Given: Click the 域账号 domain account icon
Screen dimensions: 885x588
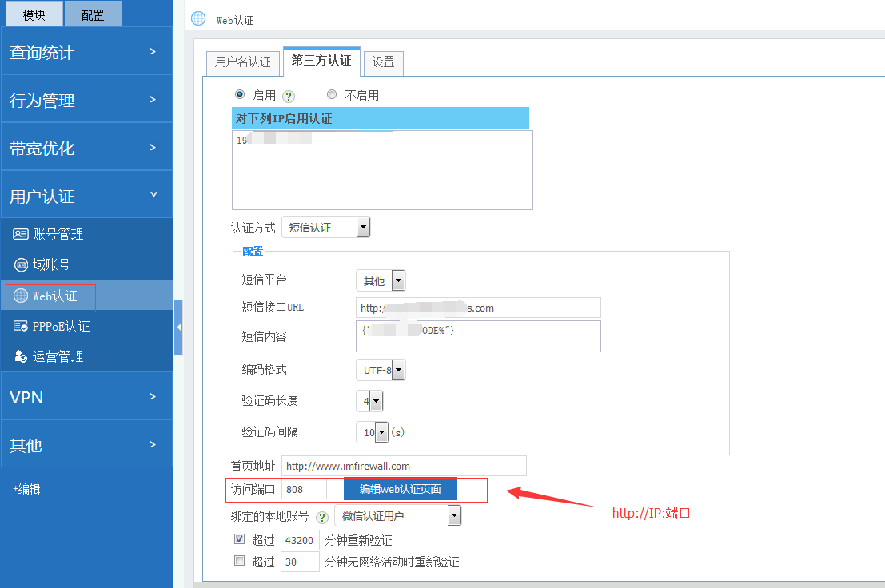Looking at the screenshot, I should pos(21,264).
